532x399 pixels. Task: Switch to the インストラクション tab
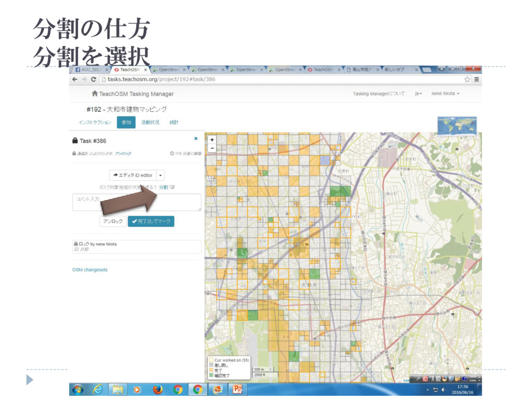point(95,122)
